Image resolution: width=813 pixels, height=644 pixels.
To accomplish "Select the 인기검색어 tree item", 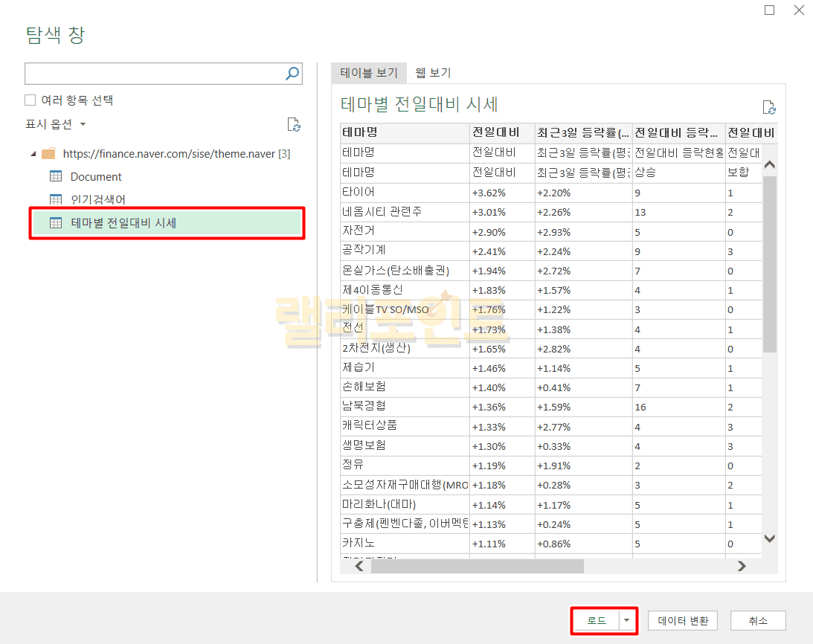I will 97,199.
